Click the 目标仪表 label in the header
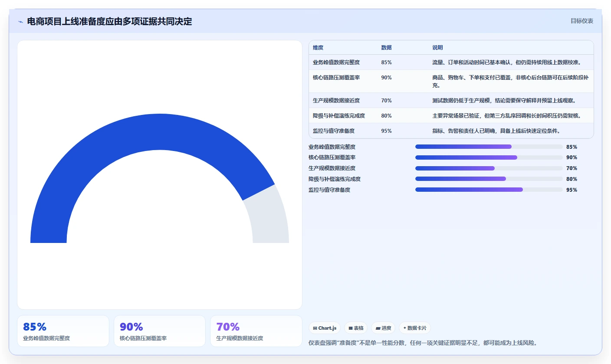Viewport: 611px width, 364px height. pyautogui.click(x=581, y=21)
